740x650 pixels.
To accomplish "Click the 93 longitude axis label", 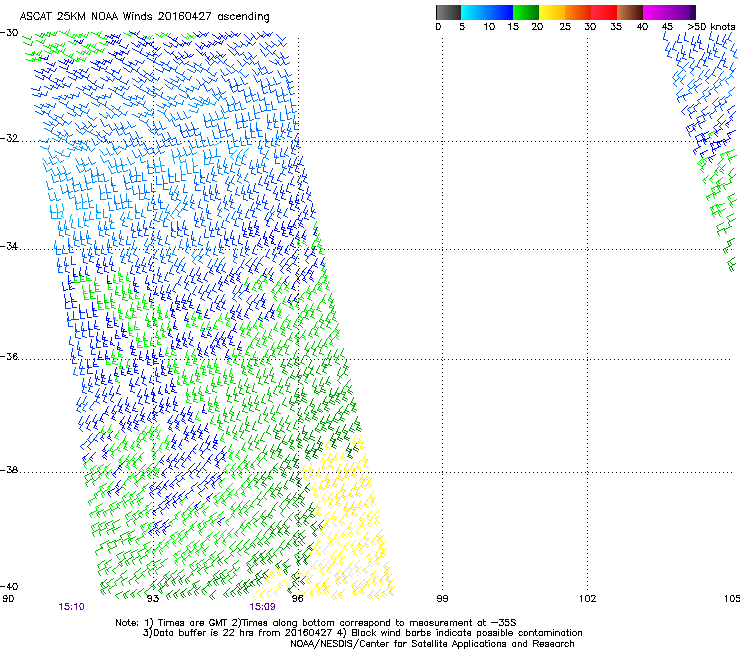I will 153,599.
